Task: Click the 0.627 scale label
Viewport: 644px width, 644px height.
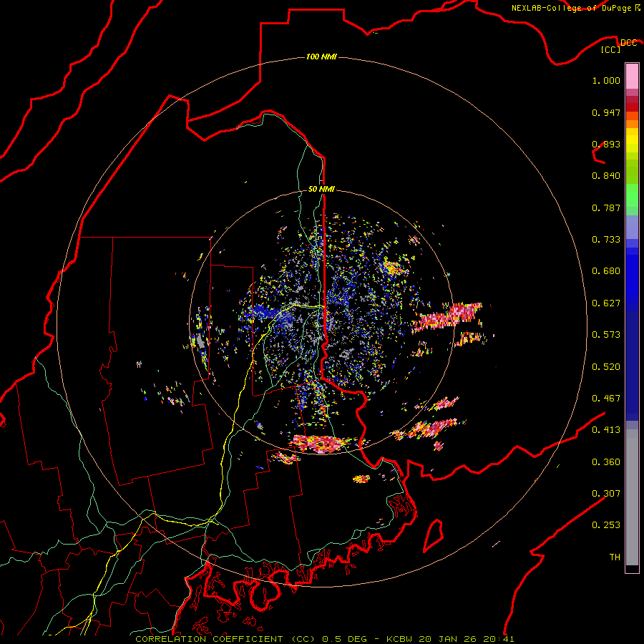Action: [606, 303]
